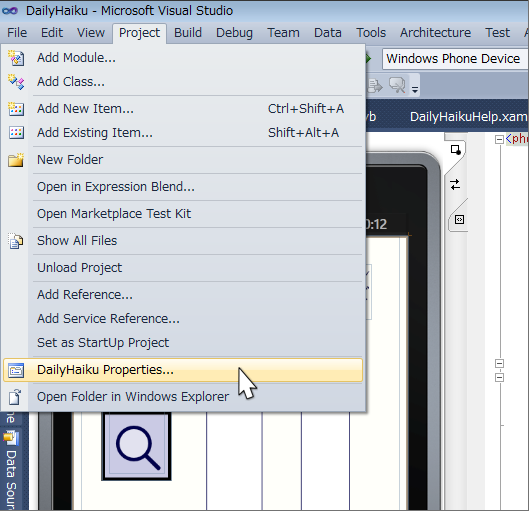Select Show All Files entry
This screenshot has width=529, height=511.
(x=183, y=240)
